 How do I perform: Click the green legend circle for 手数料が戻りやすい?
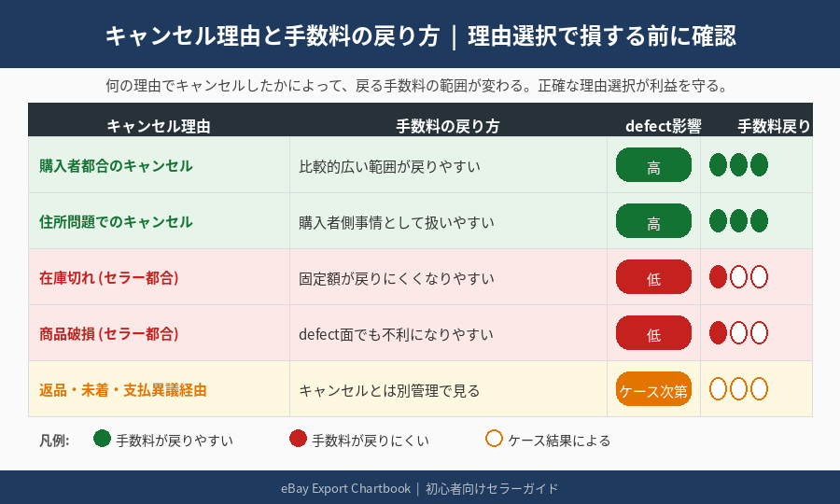click(x=103, y=439)
